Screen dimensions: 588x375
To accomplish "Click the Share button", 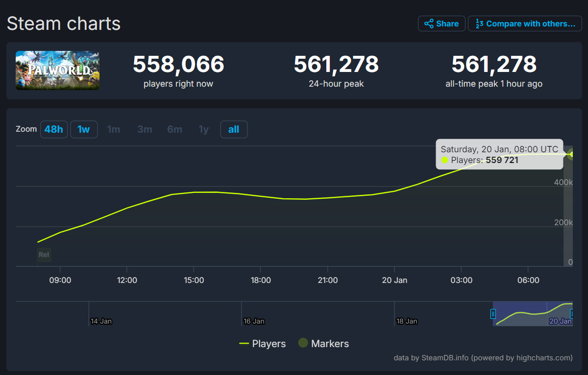I will tap(441, 23).
